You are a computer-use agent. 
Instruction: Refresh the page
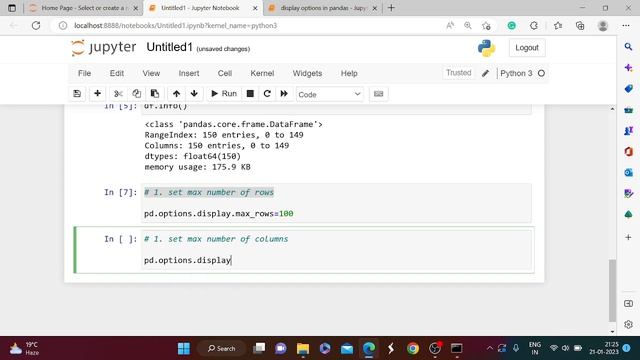click(36, 25)
